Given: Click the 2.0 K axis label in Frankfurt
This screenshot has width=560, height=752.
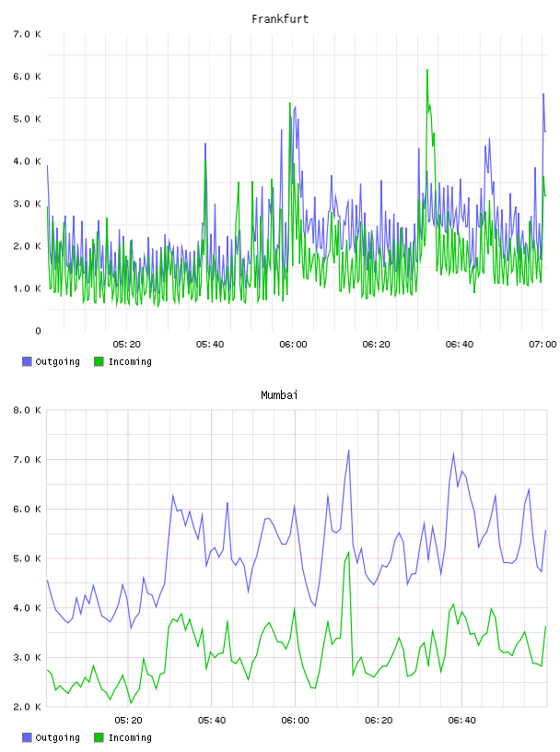Looking at the screenshot, I should (x=28, y=246).
